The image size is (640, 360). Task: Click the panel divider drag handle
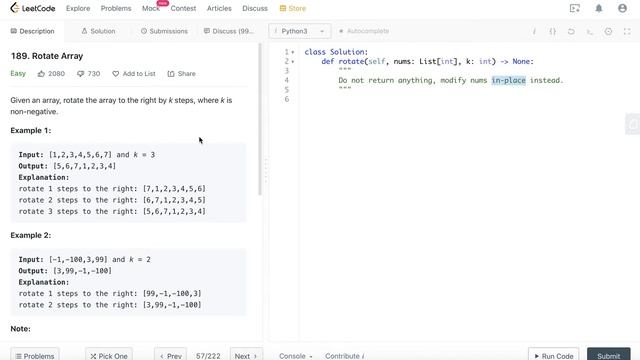266,171
